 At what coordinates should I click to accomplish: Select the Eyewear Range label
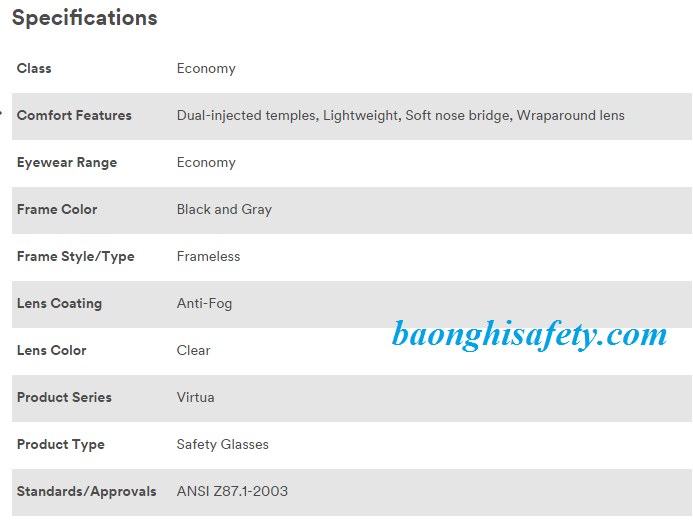pyautogui.click(x=67, y=162)
